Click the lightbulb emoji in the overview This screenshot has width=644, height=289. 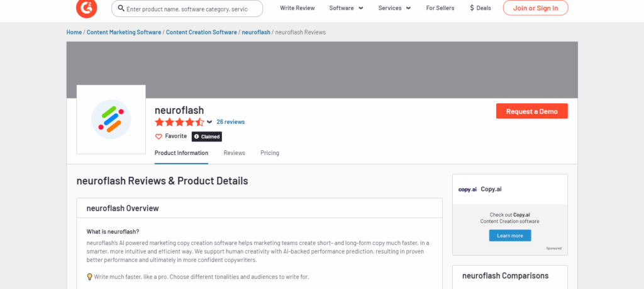tap(89, 276)
